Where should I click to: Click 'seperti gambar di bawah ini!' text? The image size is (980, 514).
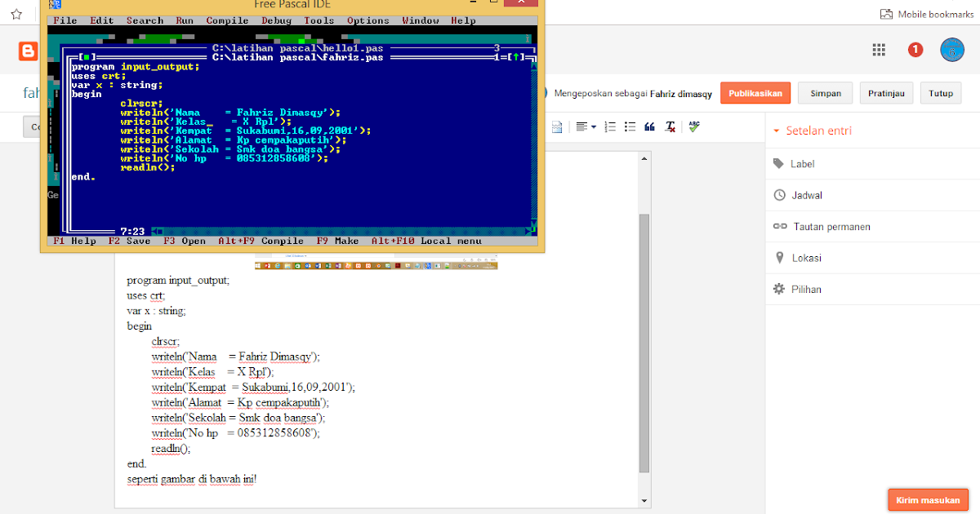click(192, 478)
